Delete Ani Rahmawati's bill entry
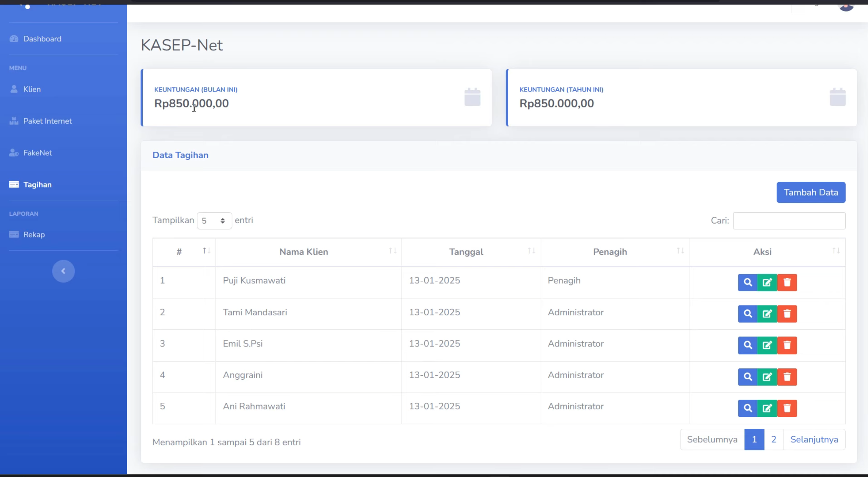Image resolution: width=868 pixels, height=477 pixels. (x=787, y=408)
